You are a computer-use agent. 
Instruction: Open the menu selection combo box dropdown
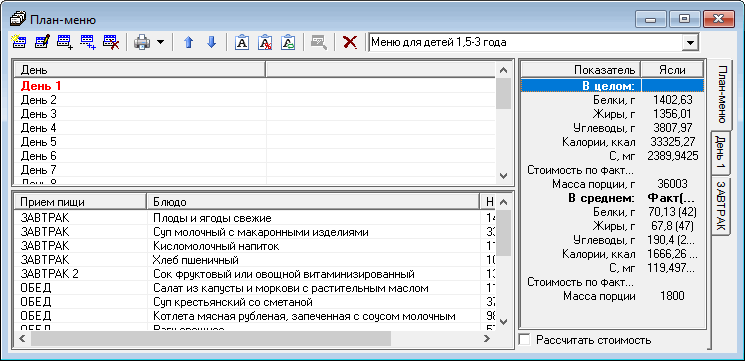690,42
